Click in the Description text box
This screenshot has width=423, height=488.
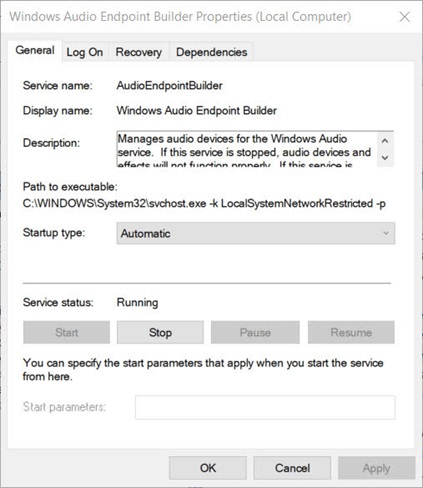pyautogui.click(x=247, y=149)
